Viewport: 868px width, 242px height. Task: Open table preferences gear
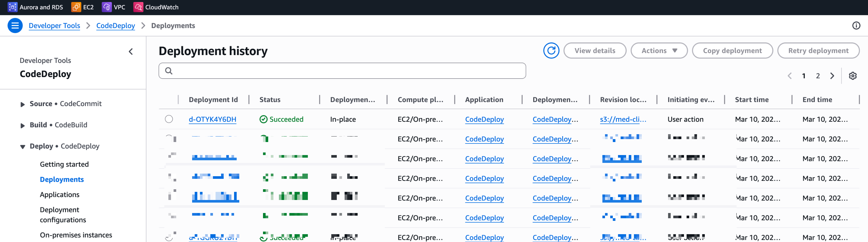pyautogui.click(x=852, y=76)
